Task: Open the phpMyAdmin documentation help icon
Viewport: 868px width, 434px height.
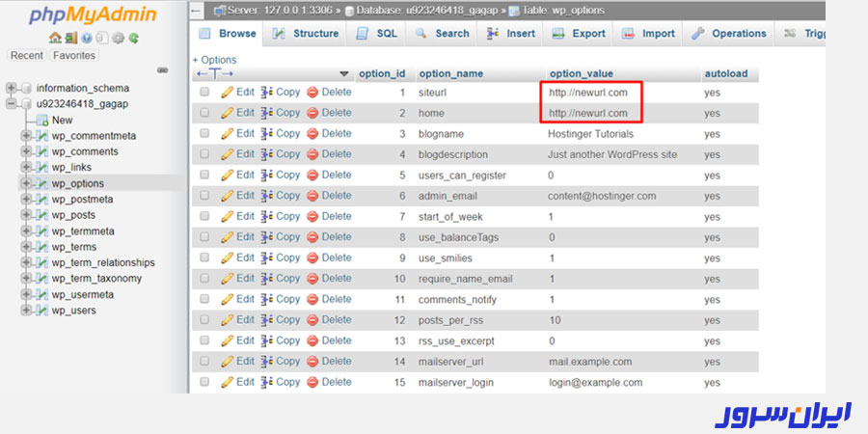Action: coord(87,39)
